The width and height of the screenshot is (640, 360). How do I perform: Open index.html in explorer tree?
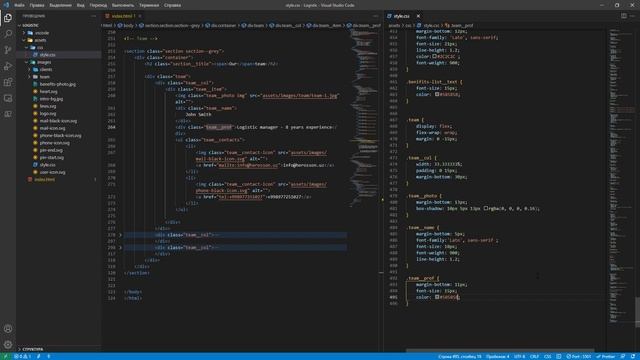point(58,180)
